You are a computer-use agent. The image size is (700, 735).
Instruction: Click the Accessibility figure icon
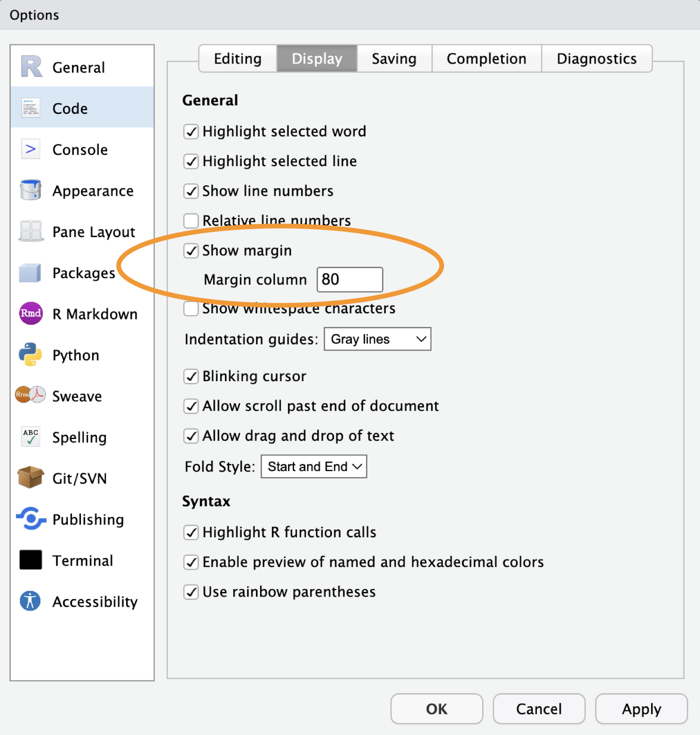31,601
